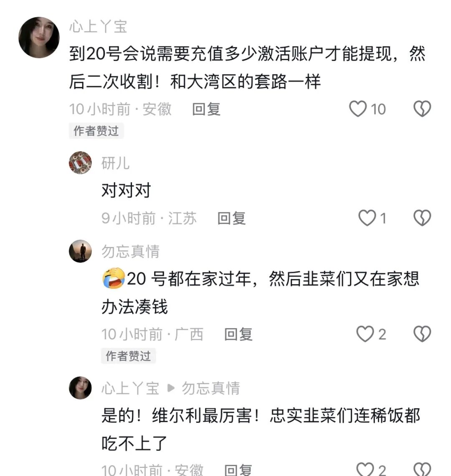The height and width of the screenshot is (476, 451).
Task: Click the 作者赞过 badge under 勿忘真情's comment
Action: (128, 356)
